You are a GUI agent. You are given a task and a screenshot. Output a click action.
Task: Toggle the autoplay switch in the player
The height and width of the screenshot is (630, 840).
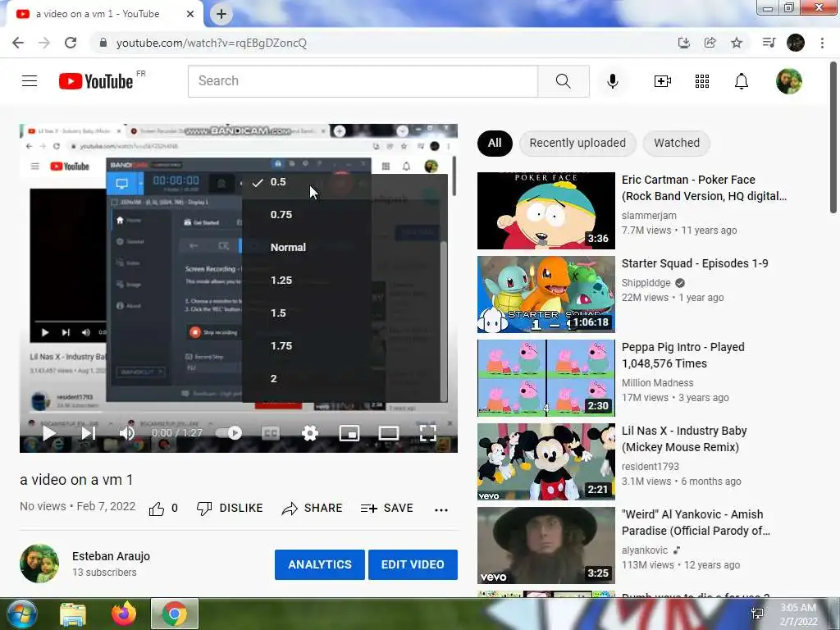(229, 433)
